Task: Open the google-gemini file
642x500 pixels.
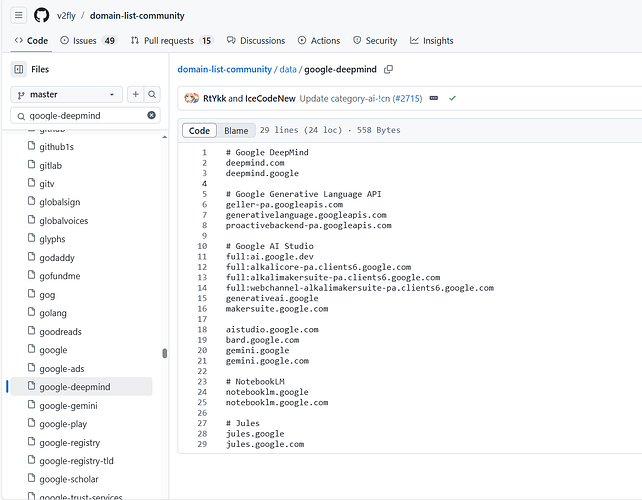Action: tap(68, 405)
